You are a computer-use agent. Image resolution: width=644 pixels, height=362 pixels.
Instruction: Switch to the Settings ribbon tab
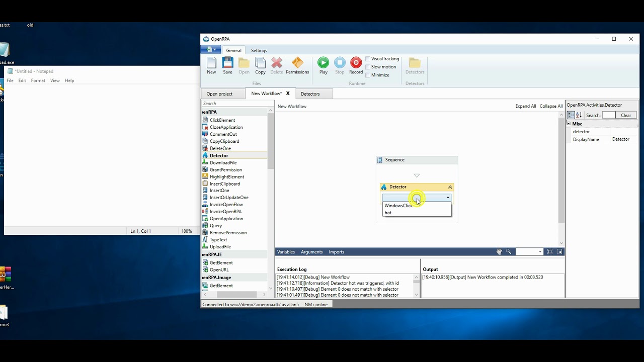point(259,50)
